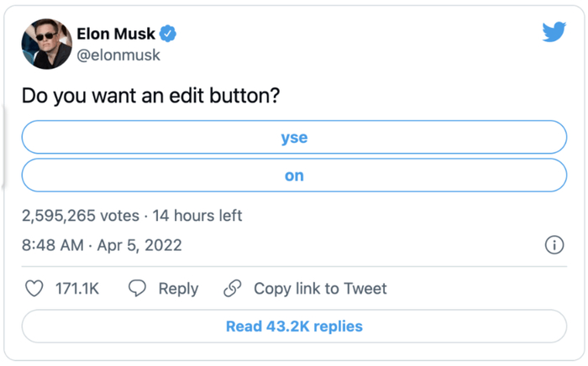
Task: Click the Elon Musk display name
Action: [116, 34]
